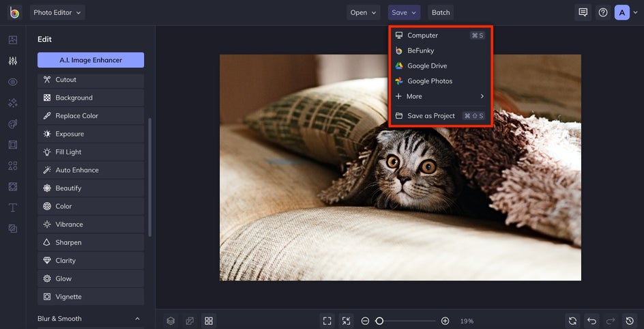Select the Replace Color tool
The image size is (644, 329).
click(91, 116)
